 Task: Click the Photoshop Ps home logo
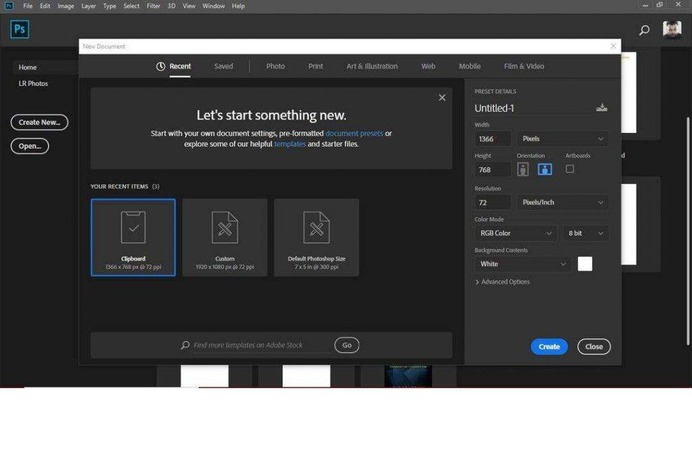tap(19, 29)
